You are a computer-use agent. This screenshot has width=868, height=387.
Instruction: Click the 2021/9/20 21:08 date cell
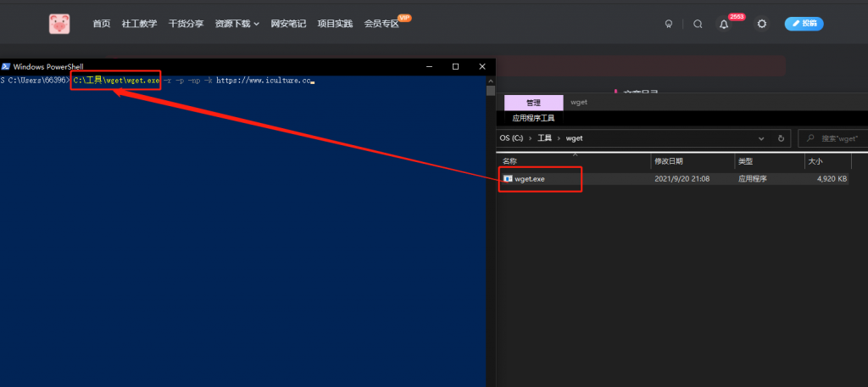pyautogui.click(x=682, y=178)
